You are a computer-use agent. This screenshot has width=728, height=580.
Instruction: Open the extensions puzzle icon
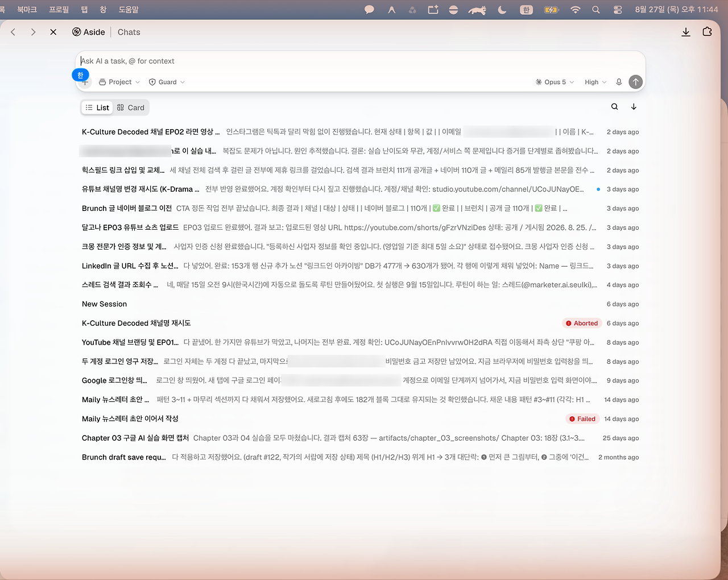[707, 32]
